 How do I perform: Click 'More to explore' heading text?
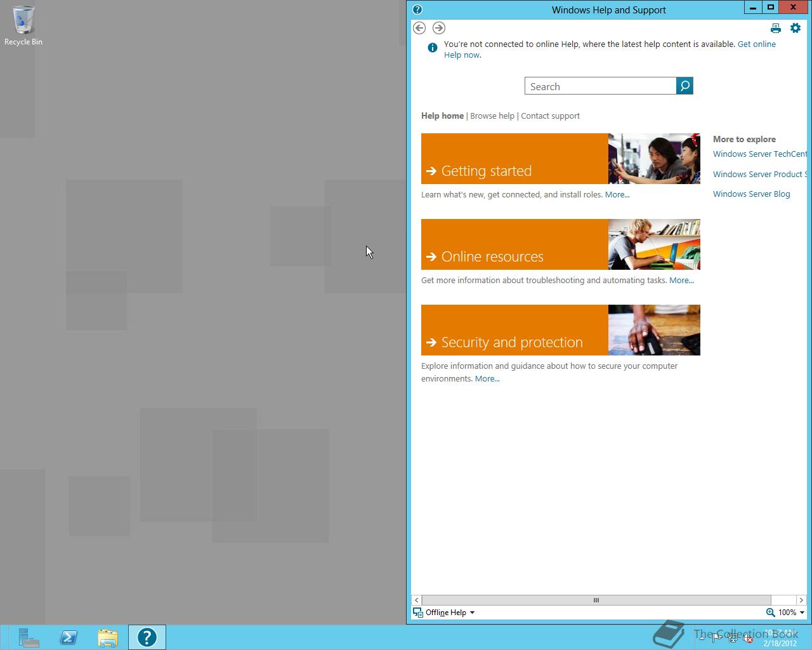pyautogui.click(x=744, y=139)
